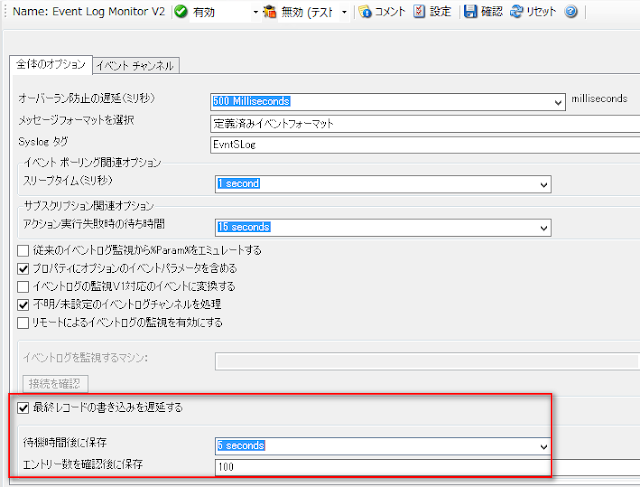Click the 確認 save disk icon
The image size is (640, 487).
tap(470, 11)
